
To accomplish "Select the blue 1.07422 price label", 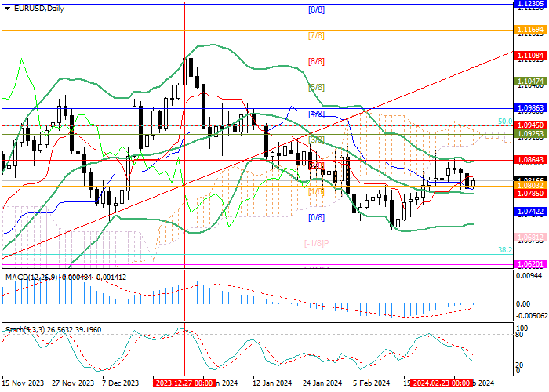I will point(530,211).
